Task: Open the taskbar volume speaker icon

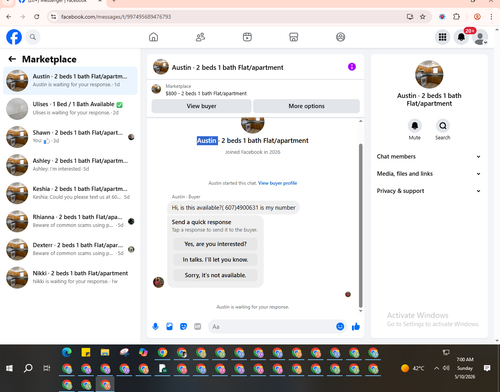Action: [446, 368]
